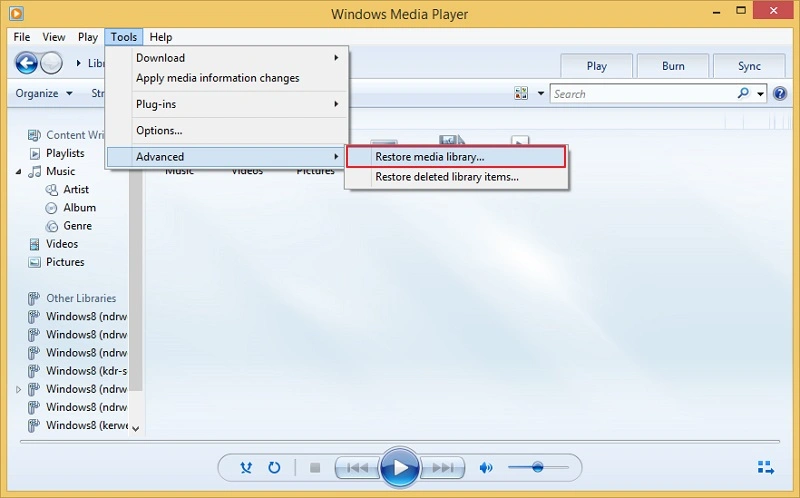The height and width of the screenshot is (498, 800).
Task: Click the view options grid icon
Action: point(521,93)
